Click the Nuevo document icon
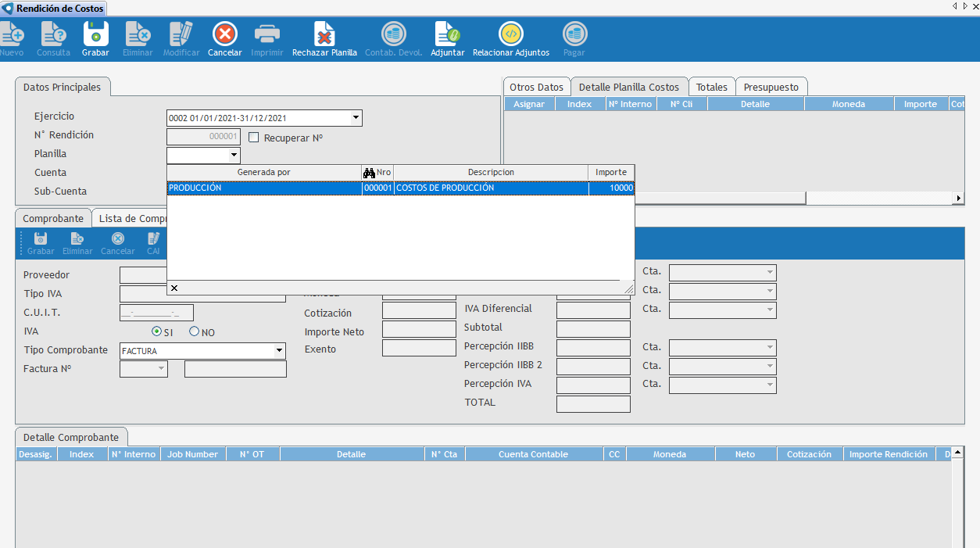980x548 pixels. tap(12, 34)
